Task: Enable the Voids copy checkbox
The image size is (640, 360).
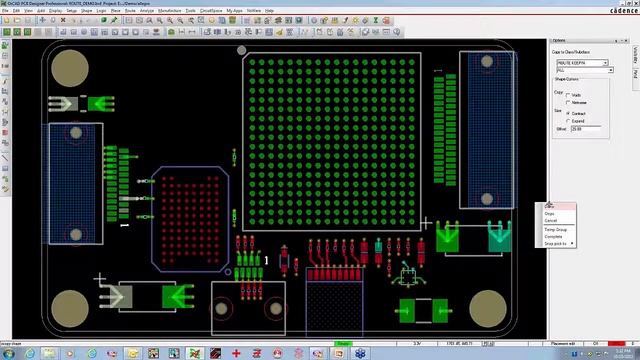Action: [568, 95]
